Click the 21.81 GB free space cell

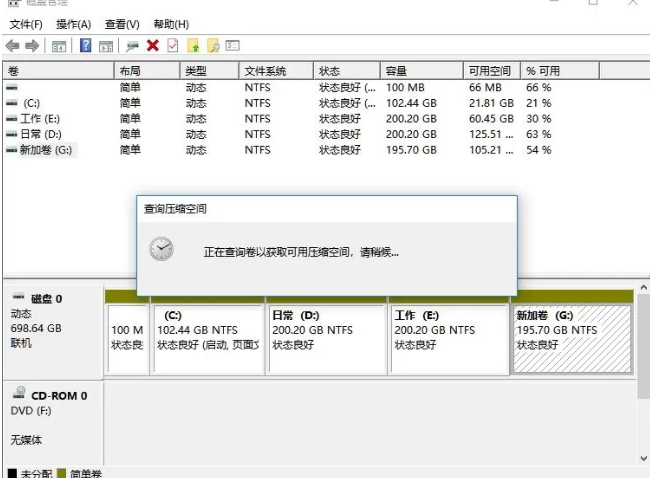click(x=491, y=103)
